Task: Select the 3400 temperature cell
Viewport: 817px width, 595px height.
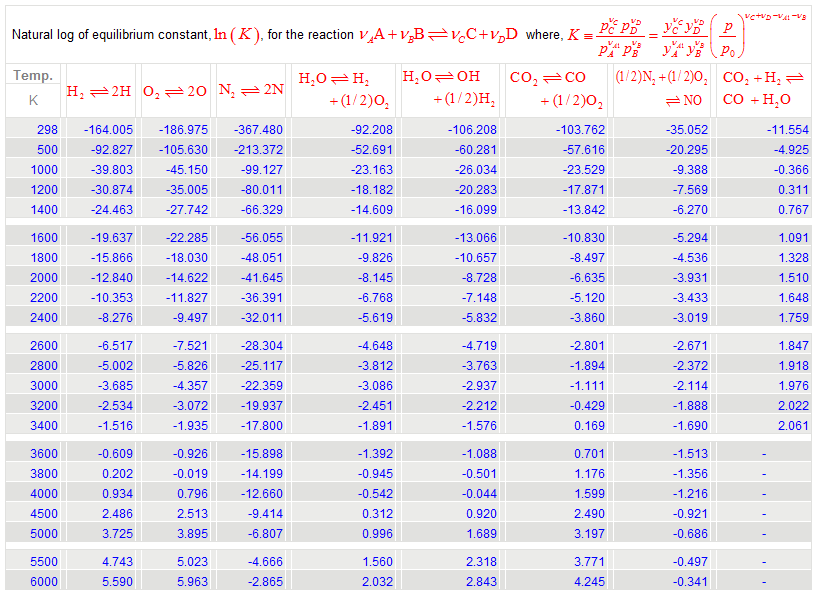Action: tap(44, 426)
